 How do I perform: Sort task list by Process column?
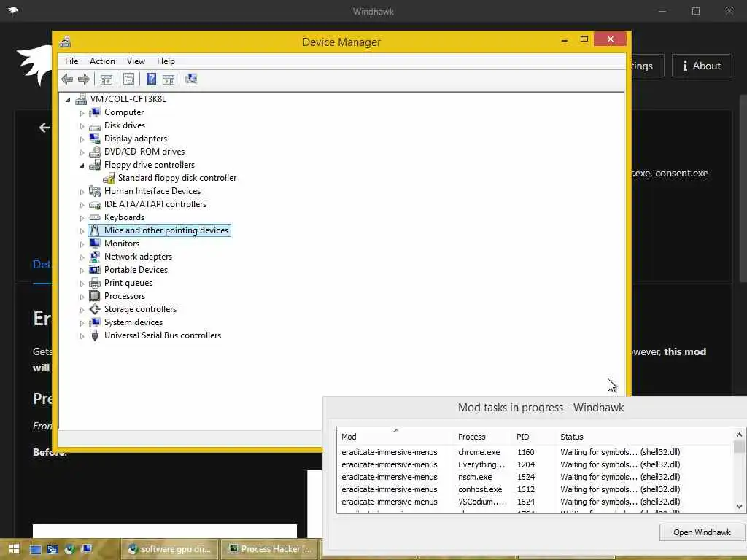pyautogui.click(x=483, y=437)
